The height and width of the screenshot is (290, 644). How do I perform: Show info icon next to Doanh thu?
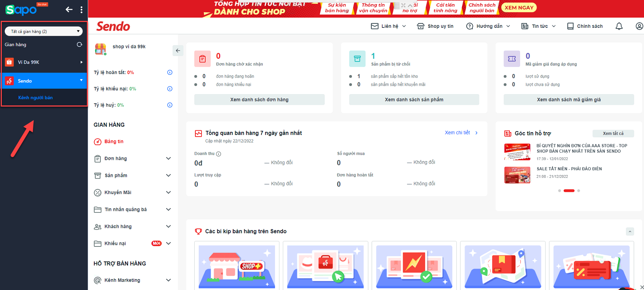click(218, 154)
